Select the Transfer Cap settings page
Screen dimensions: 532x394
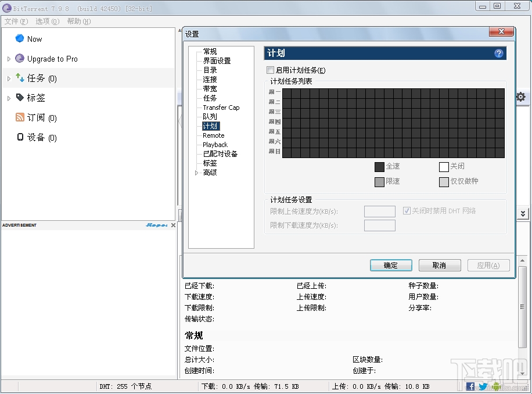coord(221,108)
